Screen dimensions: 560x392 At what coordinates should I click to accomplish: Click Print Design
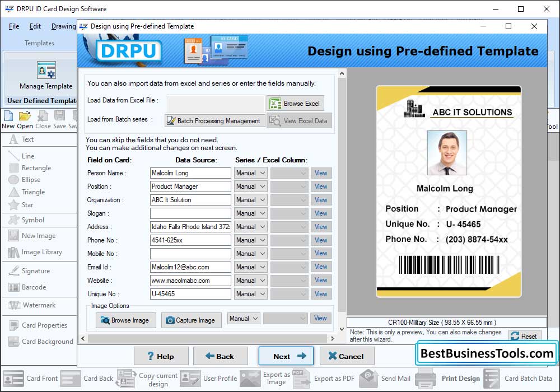coord(447,379)
